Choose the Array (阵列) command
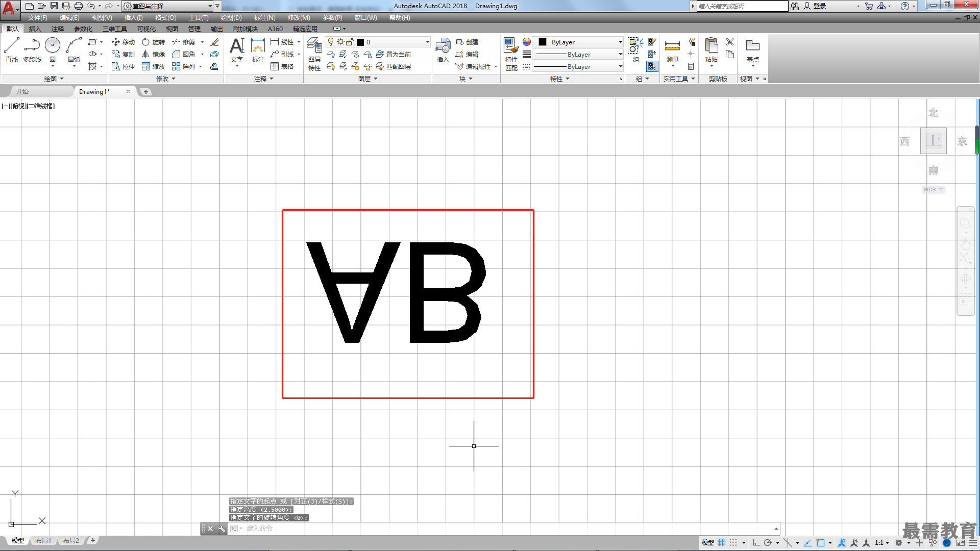Viewport: 980px width, 551px height. point(184,66)
